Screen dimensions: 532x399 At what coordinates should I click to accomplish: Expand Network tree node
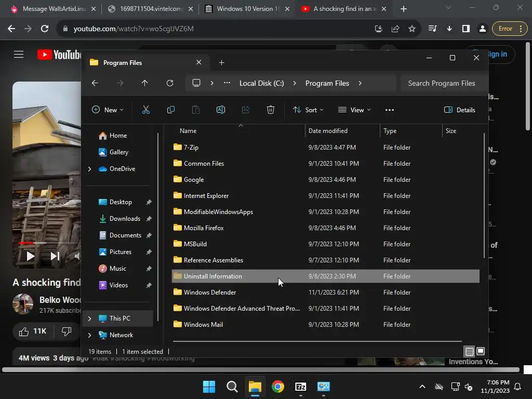coord(89,335)
